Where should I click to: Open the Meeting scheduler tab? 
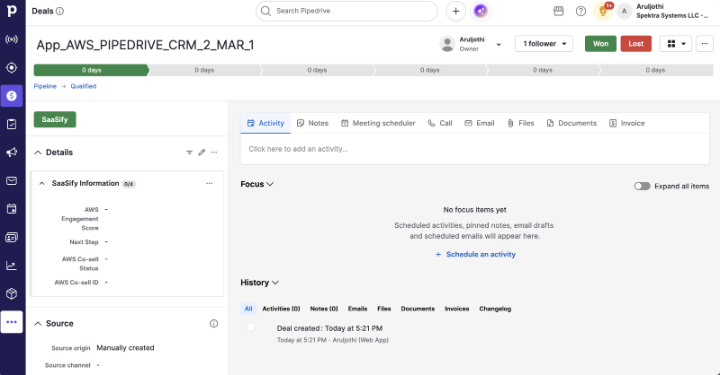378,123
